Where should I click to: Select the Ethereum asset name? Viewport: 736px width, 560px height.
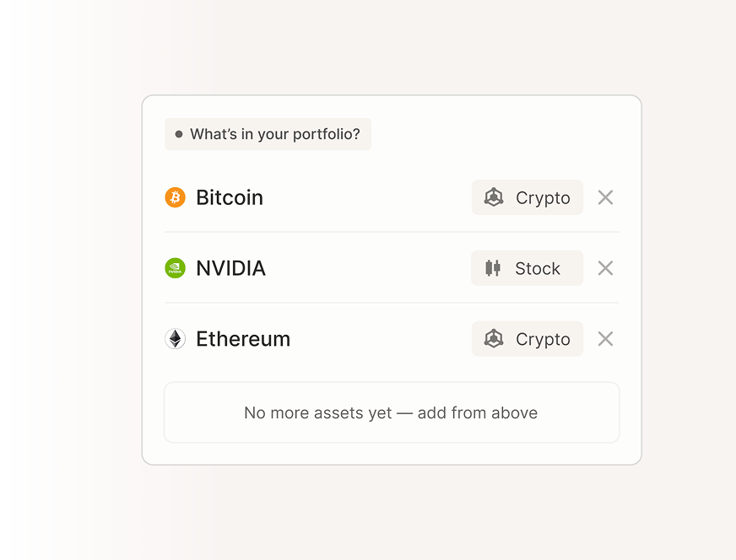point(243,339)
